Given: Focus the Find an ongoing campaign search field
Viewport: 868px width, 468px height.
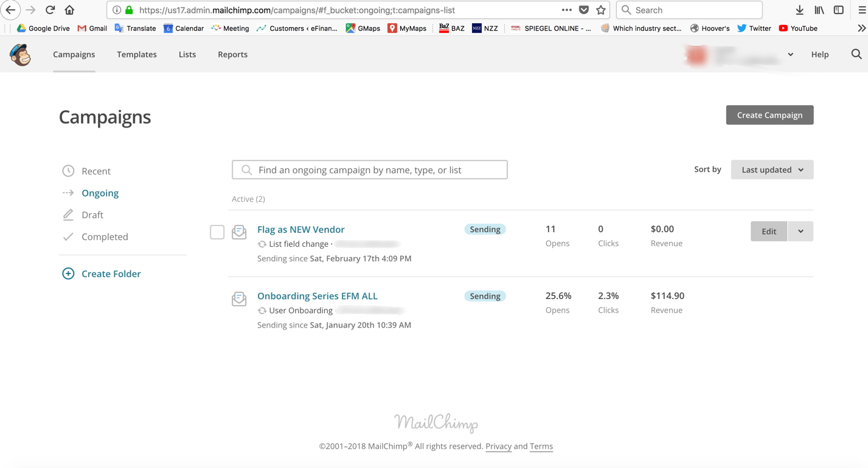Looking at the screenshot, I should (370, 170).
